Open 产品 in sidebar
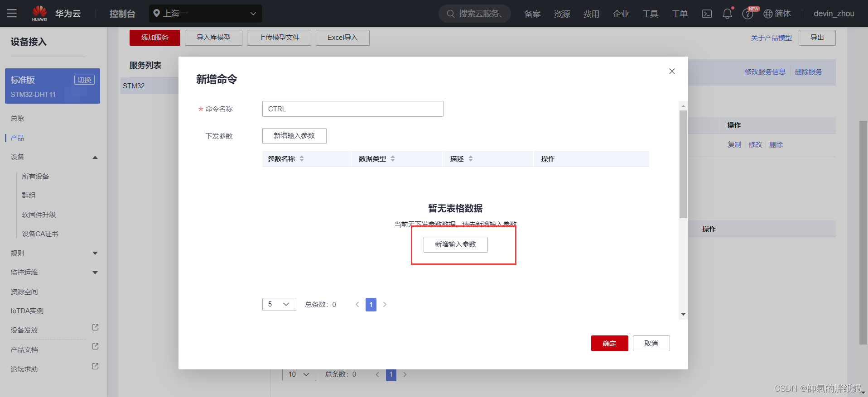868x397 pixels. tap(18, 138)
